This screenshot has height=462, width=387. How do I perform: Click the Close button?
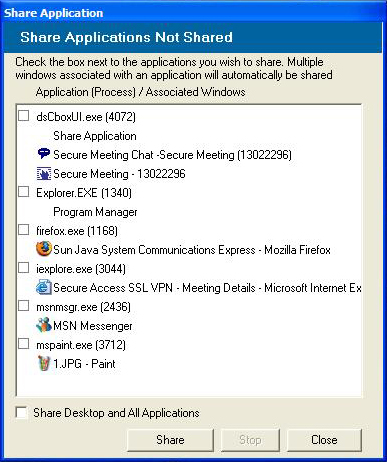point(324,440)
